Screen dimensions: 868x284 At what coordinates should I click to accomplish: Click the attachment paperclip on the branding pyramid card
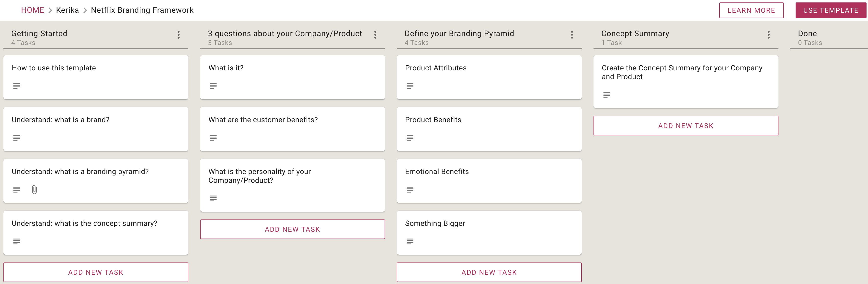pos(34,190)
